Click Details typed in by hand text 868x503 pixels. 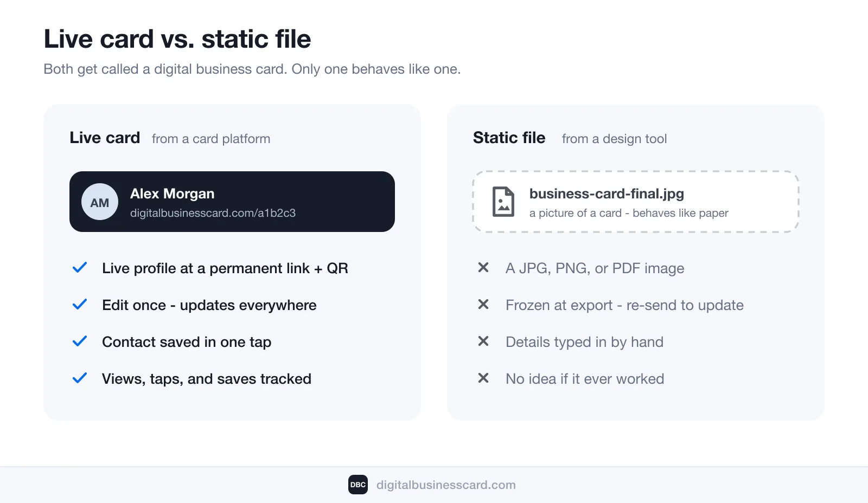point(584,342)
